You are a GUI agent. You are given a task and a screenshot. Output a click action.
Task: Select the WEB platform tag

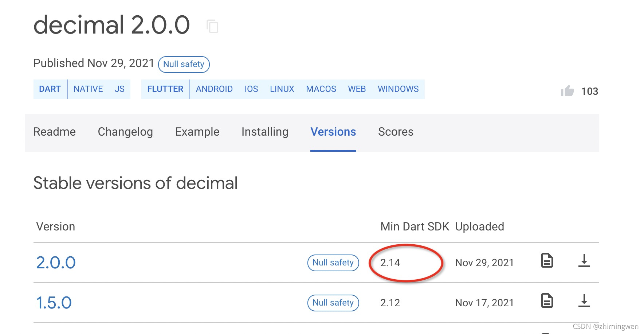pyautogui.click(x=357, y=89)
